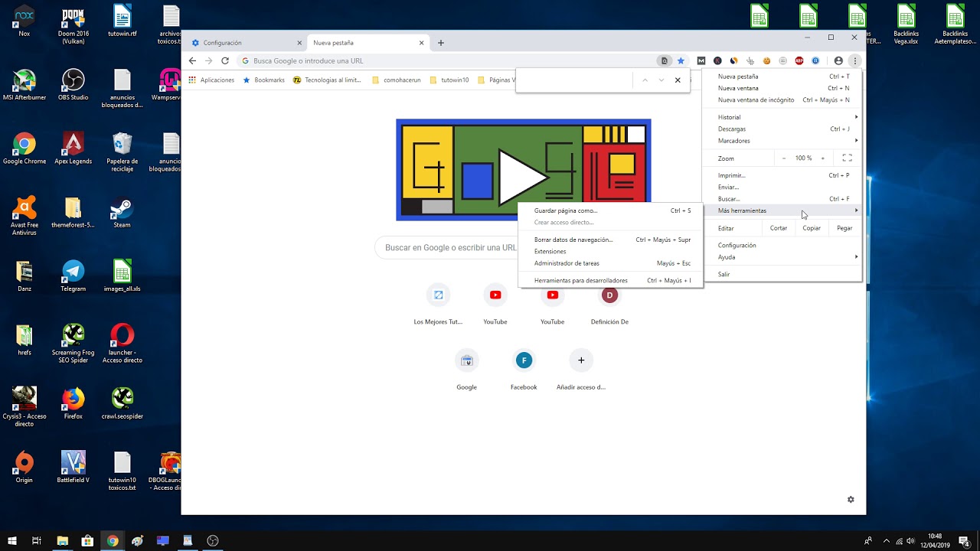Select Extensiones from the submenu
Screen dimensions: 980x551
(550, 252)
